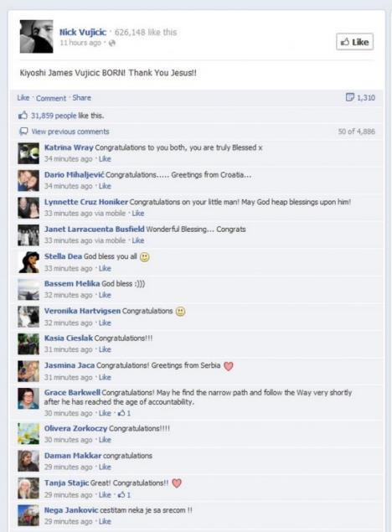Open Stella Dea's avatar picture

[28, 262]
